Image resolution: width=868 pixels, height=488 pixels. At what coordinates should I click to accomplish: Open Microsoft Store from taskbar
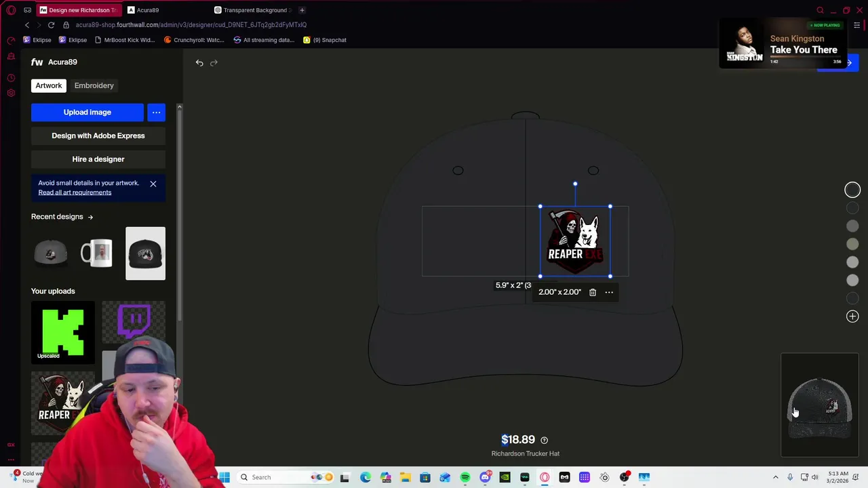(425, 477)
